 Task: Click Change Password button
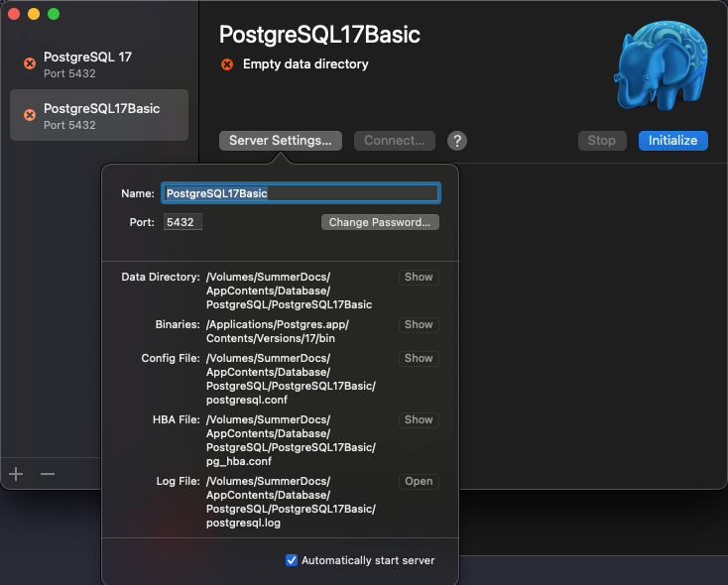[x=380, y=222]
